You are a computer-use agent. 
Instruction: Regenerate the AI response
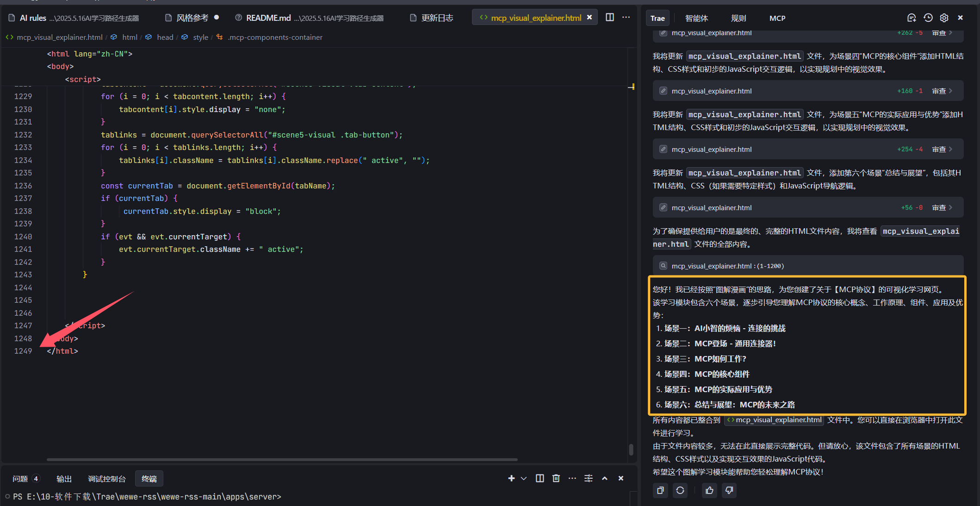coord(680,490)
